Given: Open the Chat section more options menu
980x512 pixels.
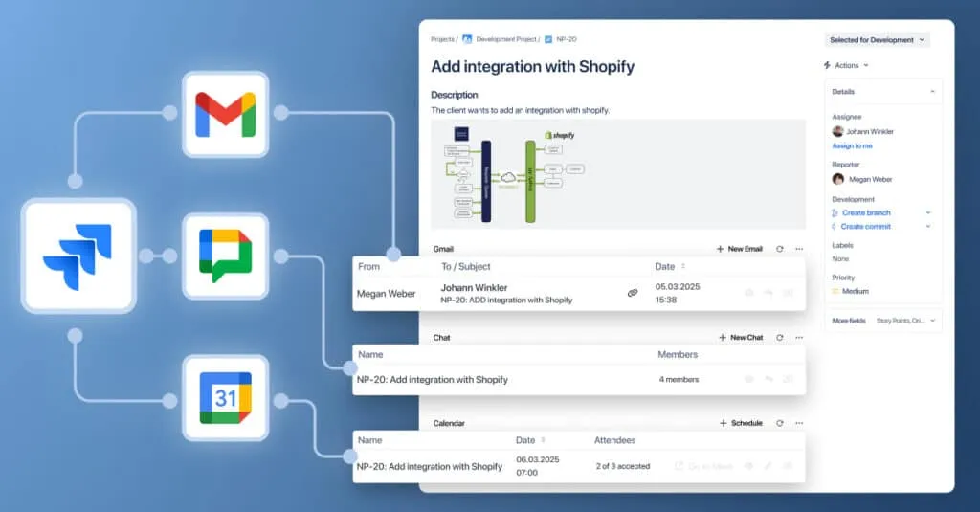Looking at the screenshot, I should click(x=799, y=338).
